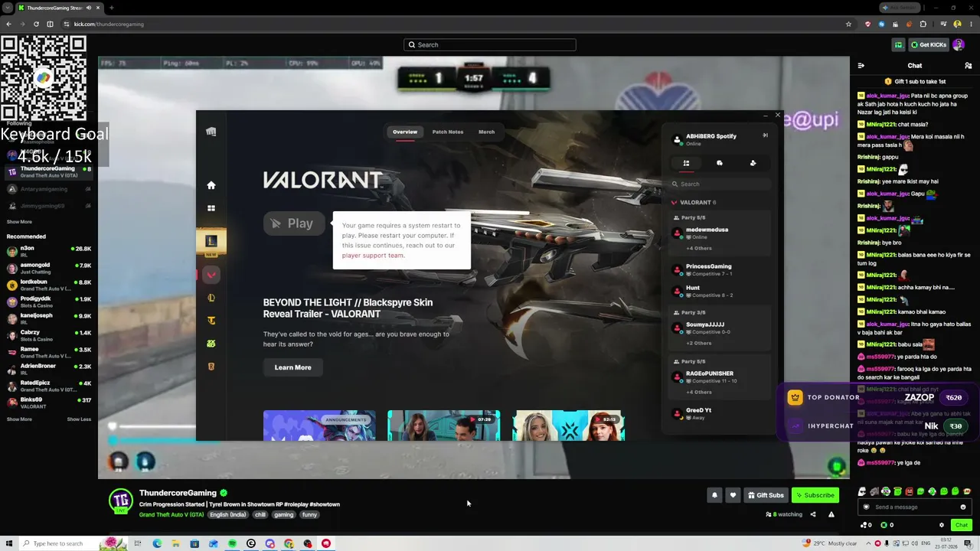Open the Riot social panel chat bubble icon
Viewport: 980px width, 551px height.
(x=720, y=163)
